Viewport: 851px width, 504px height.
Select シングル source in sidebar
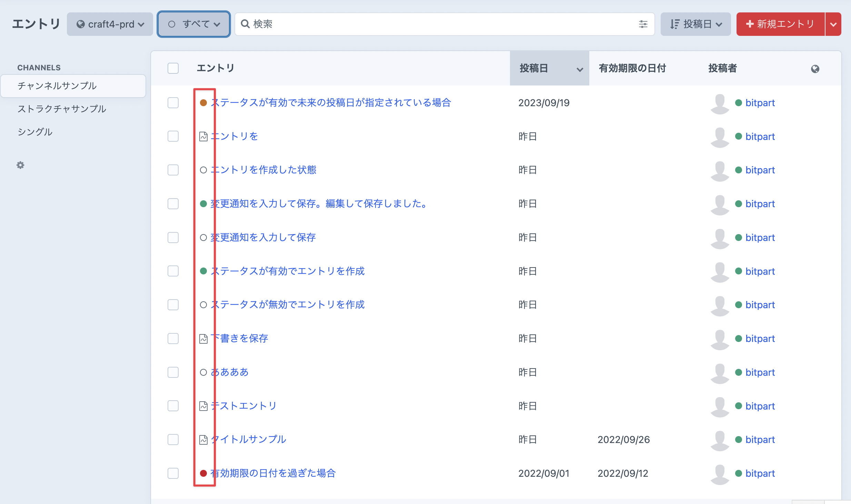coord(35,132)
